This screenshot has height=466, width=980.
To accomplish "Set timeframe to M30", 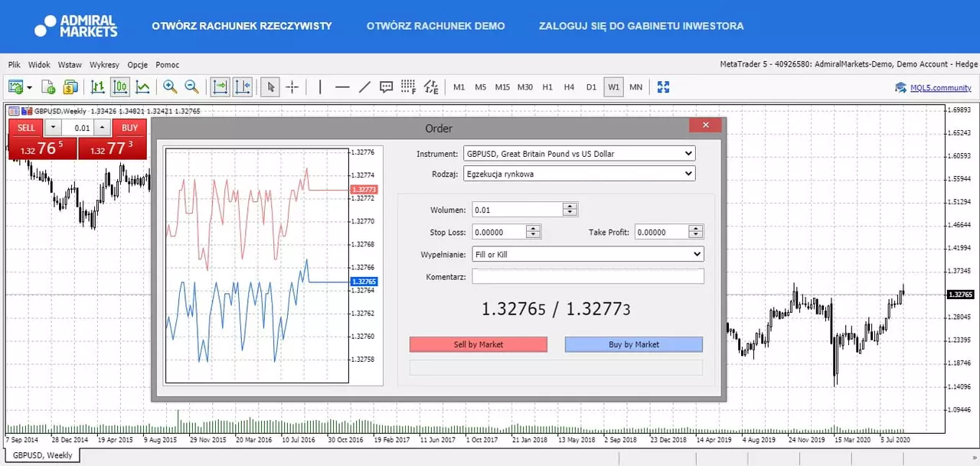I will click(x=525, y=87).
